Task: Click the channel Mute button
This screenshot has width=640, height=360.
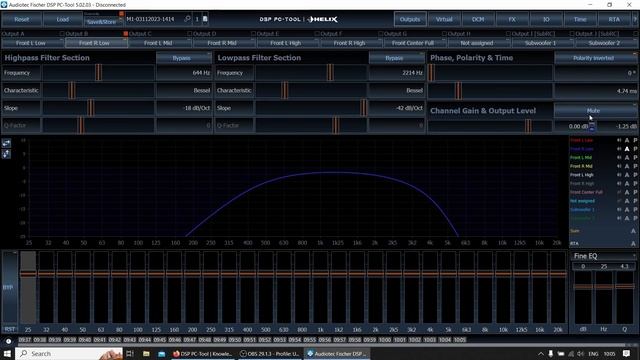Action: [596, 110]
